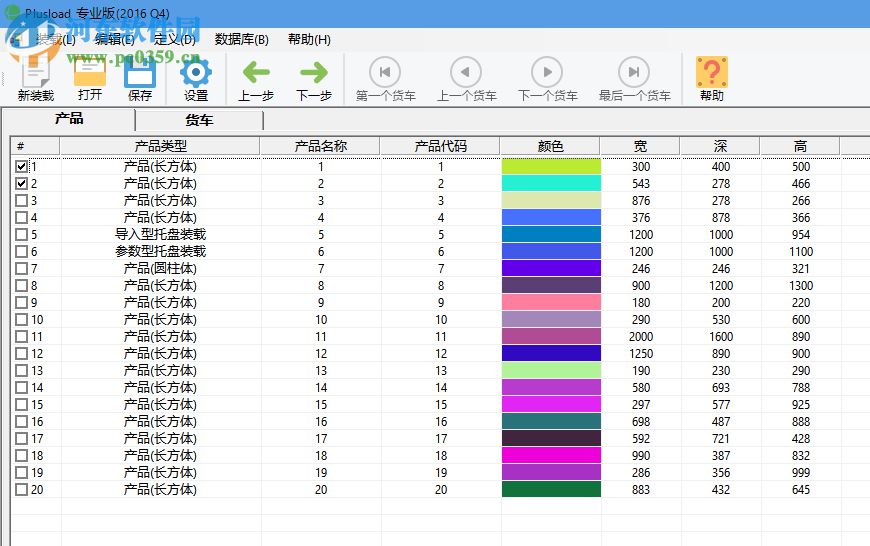
Task: Click depth value 693 in row 14
Action: [x=721, y=388]
